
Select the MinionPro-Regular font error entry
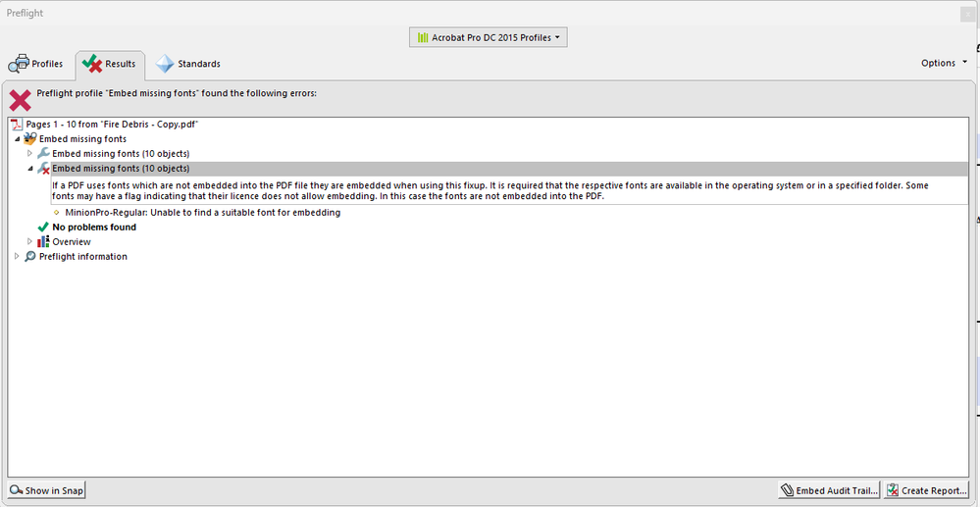point(202,213)
